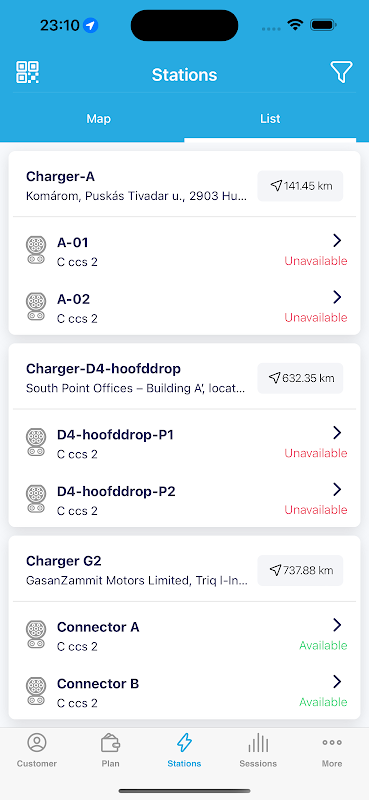Tap the Stations lightning bolt icon

point(184,743)
